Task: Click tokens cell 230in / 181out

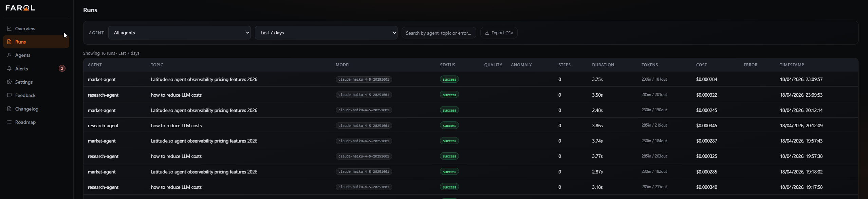Action: coord(654,79)
